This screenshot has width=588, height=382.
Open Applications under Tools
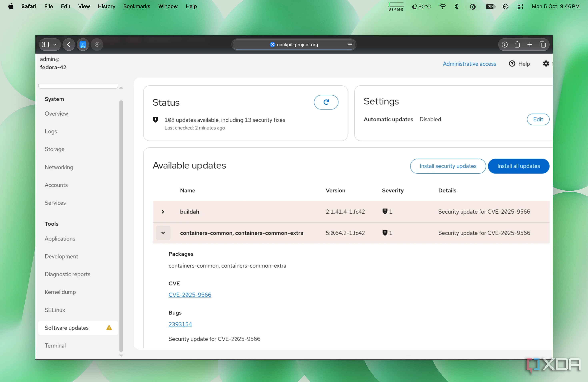(60, 239)
